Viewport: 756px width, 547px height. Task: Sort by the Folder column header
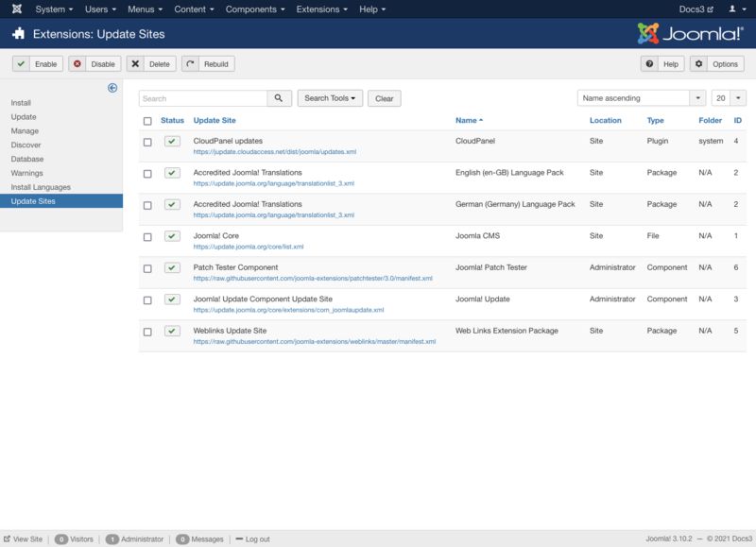(711, 121)
